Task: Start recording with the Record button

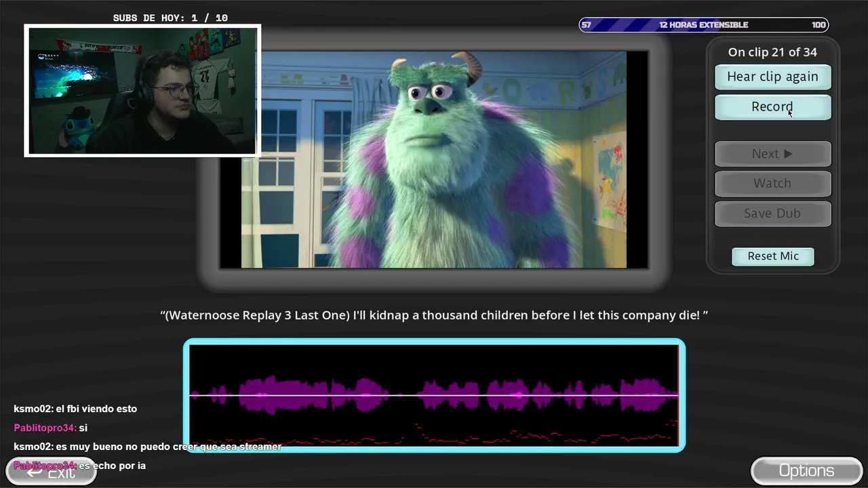Action: pyautogui.click(x=772, y=107)
